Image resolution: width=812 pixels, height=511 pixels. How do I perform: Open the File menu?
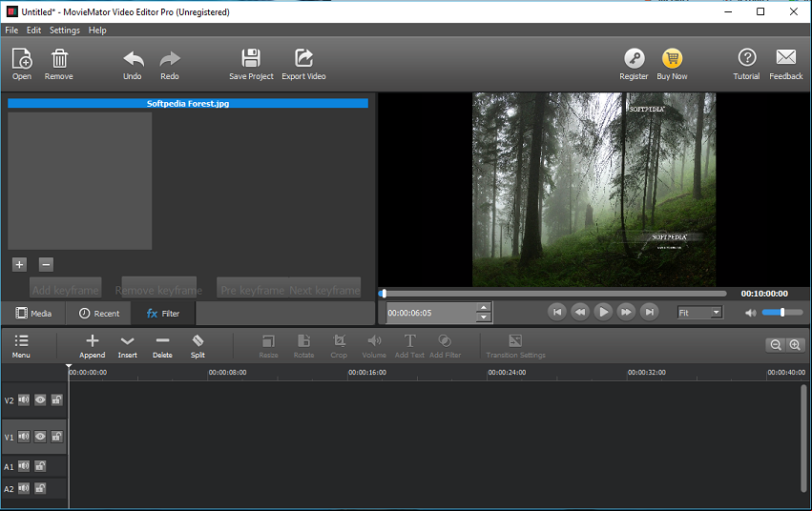click(x=11, y=30)
